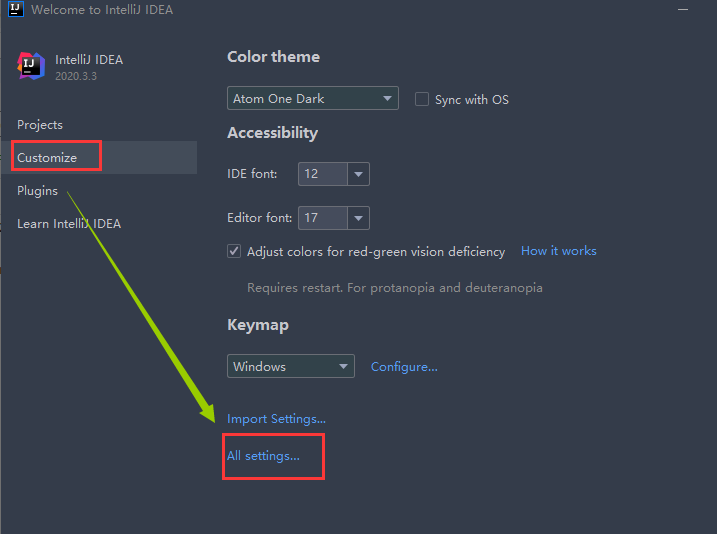
Task: Open the Plugins tab
Action: tap(37, 190)
